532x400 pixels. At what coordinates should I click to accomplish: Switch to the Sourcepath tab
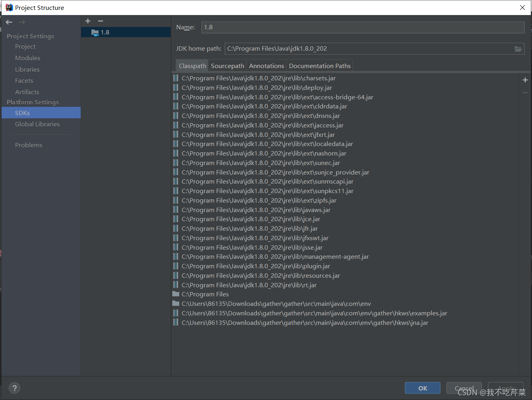click(x=228, y=66)
